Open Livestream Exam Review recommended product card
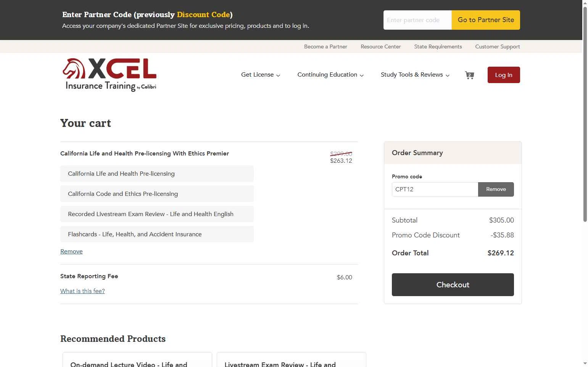 (x=292, y=360)
